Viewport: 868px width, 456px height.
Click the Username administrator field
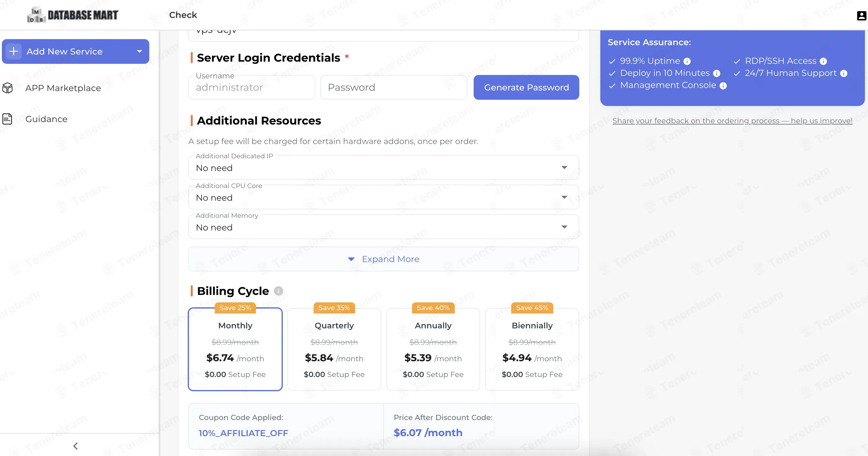coord(251,87)
